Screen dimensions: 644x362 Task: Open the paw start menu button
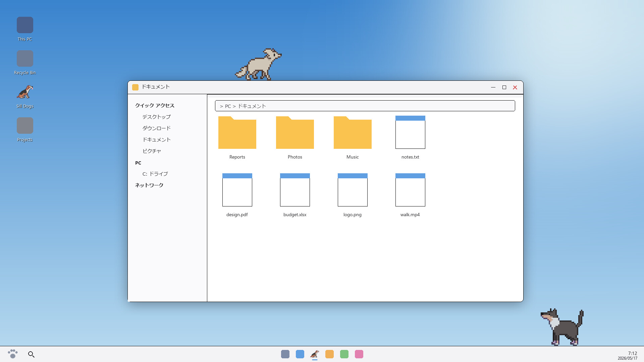[x=13, y=354]
